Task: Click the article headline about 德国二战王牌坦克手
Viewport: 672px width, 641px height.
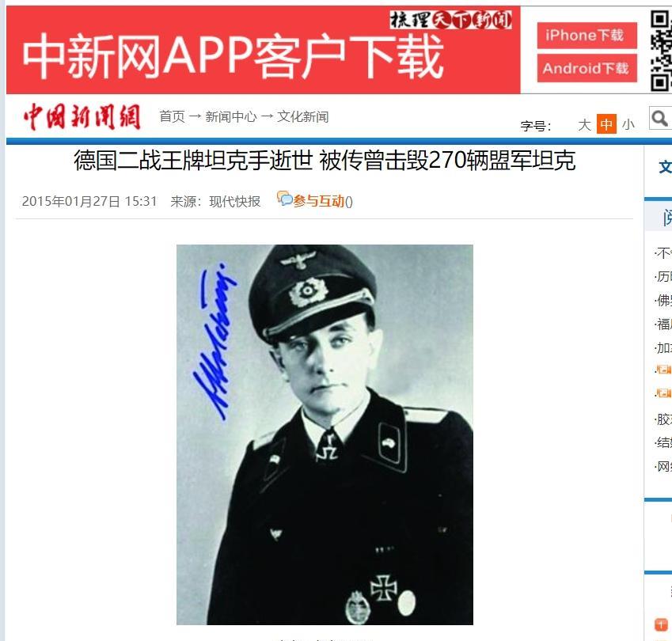Action: coord(325,161)
